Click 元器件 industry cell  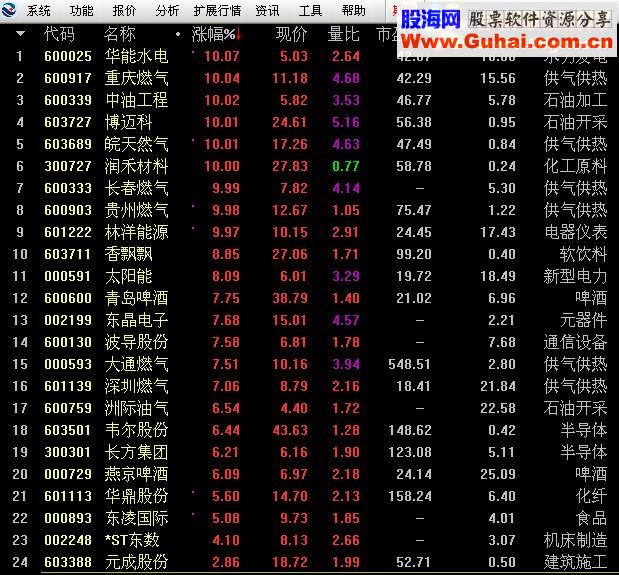583,320
